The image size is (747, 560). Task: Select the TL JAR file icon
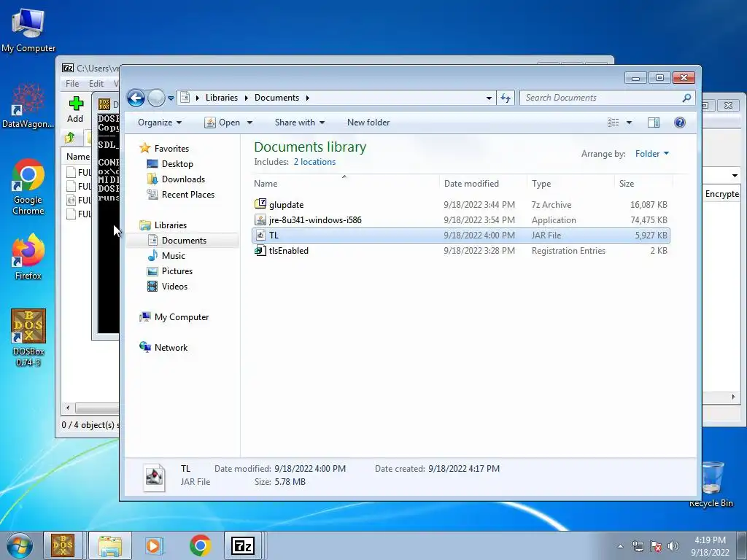tap(260, 235)
